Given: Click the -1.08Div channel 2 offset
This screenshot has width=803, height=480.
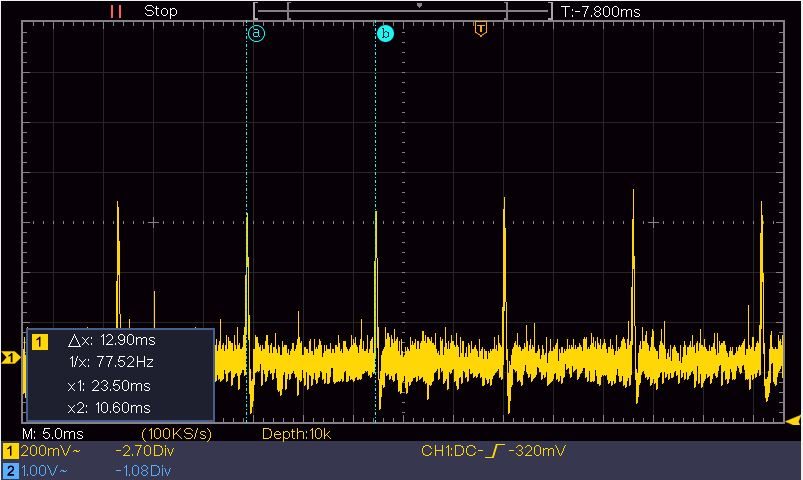Looking at the screenshot, I should (x=145, y=471).
